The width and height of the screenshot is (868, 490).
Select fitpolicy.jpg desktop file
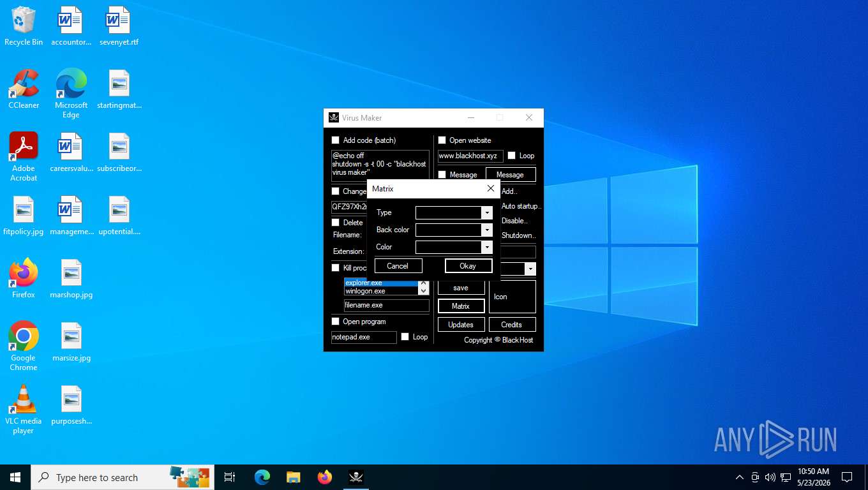point(24,216)
